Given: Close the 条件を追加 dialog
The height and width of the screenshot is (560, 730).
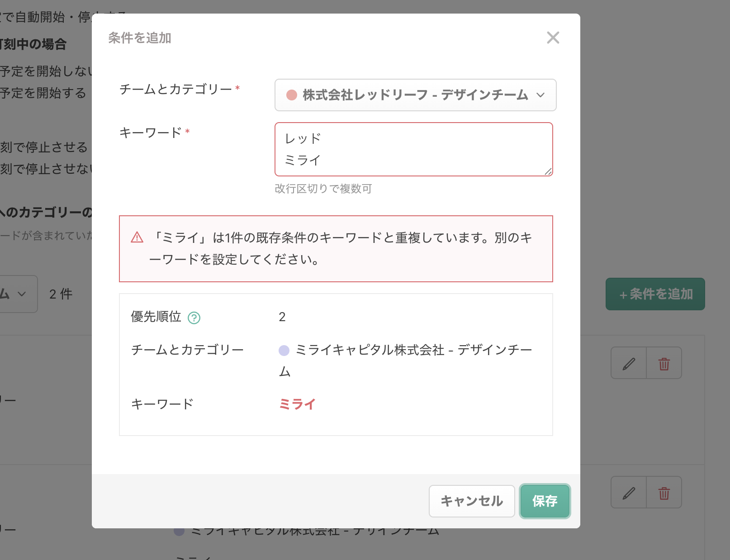Looking at the screenshot, I should point(553,38).
